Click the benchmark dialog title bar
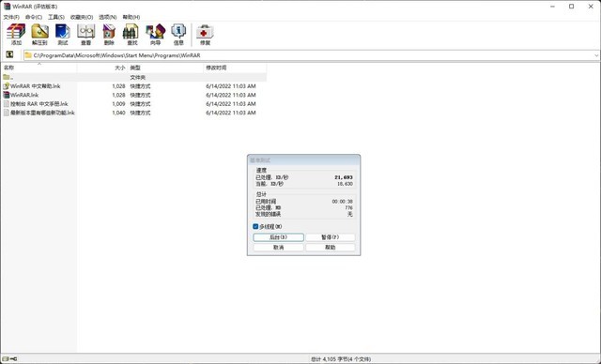Screen dimensions: 601x364 (303, 160)
